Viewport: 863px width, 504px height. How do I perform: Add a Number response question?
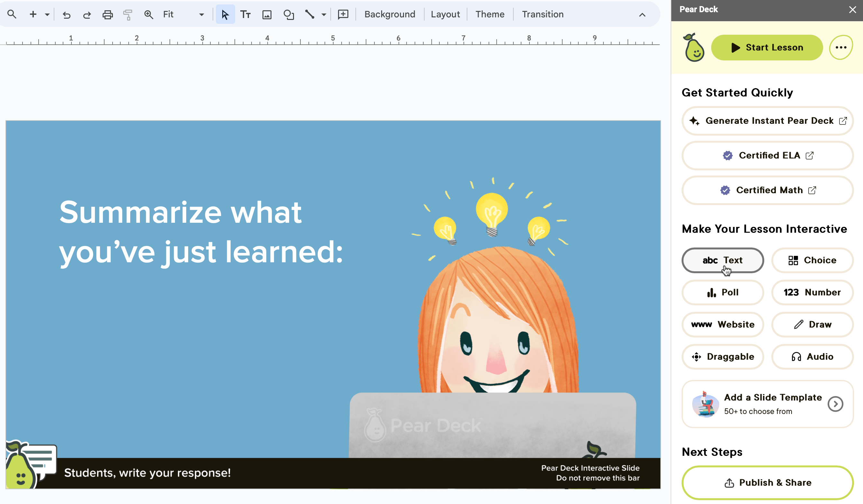pos(812,292)
